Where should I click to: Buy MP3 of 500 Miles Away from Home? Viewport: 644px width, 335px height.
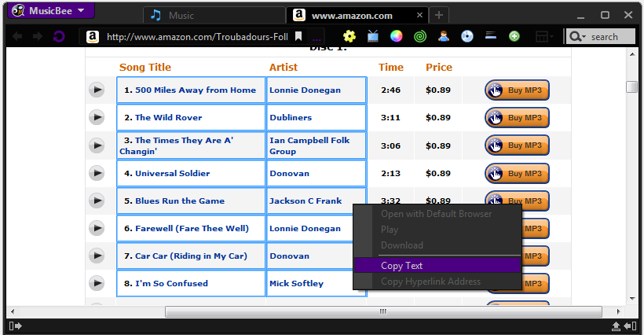click(517, 90)
